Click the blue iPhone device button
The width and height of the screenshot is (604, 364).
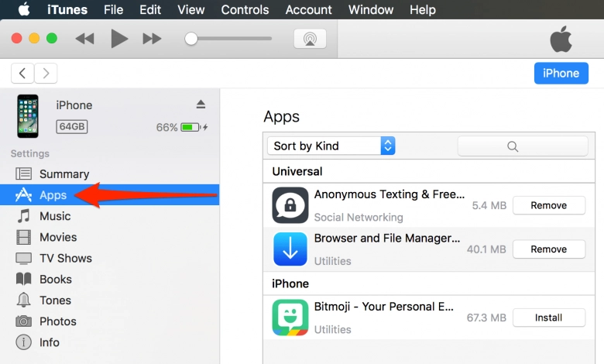click(561, 73)
